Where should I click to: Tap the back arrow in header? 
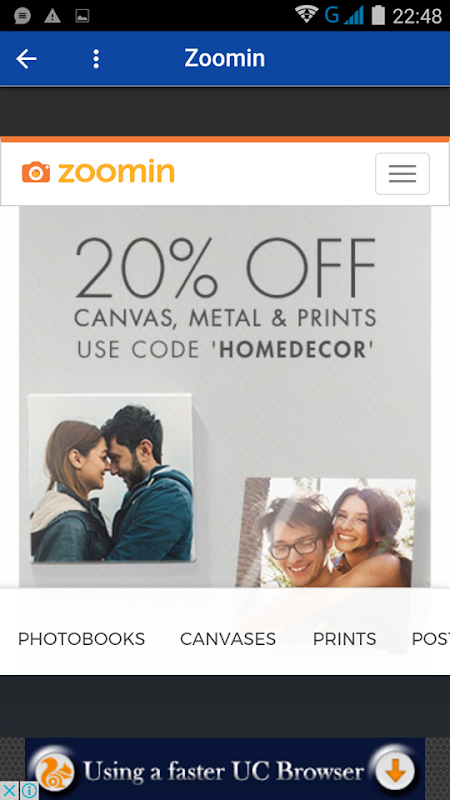coord(27,59)
